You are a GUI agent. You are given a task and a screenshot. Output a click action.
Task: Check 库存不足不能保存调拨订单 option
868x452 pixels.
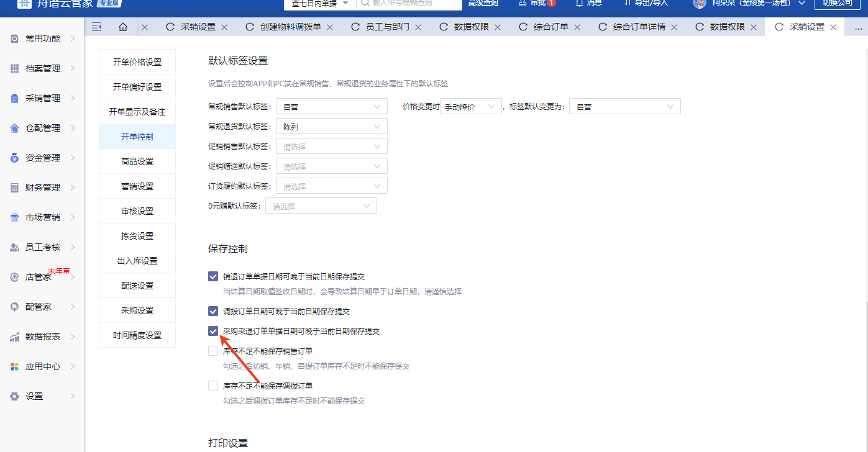point(213,386)
